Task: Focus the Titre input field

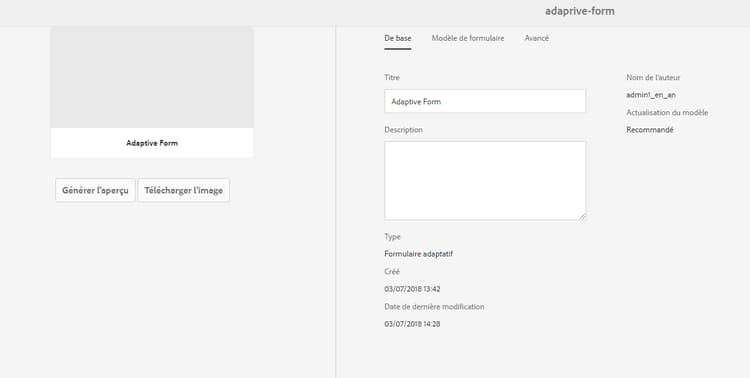Action: point(485,101)
